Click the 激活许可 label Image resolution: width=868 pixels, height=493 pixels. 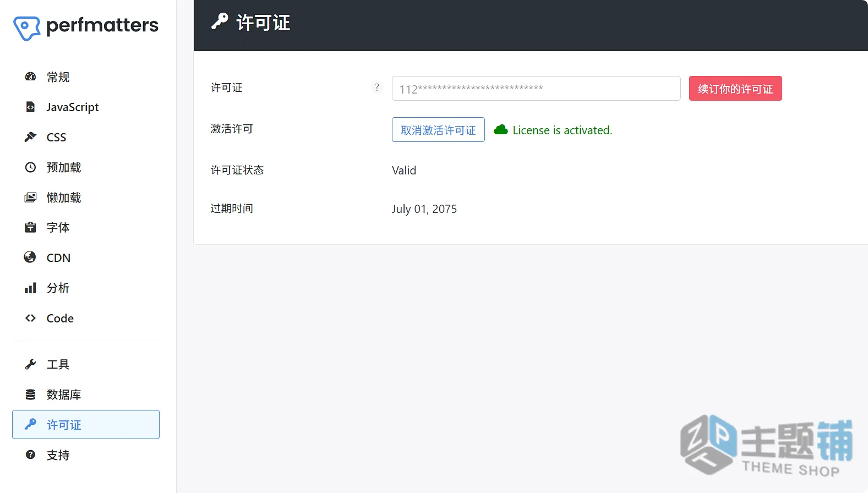[232, 129]
